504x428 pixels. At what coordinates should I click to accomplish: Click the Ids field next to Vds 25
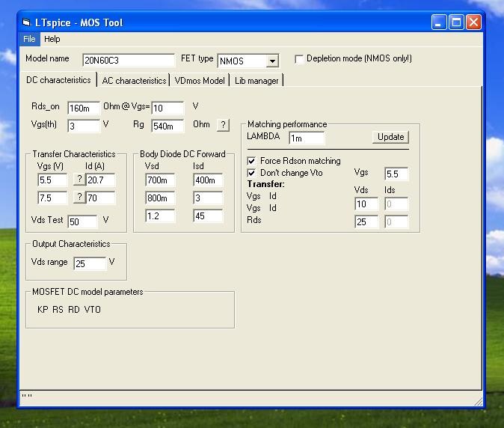pyautogui.click(x=396, y=221)
